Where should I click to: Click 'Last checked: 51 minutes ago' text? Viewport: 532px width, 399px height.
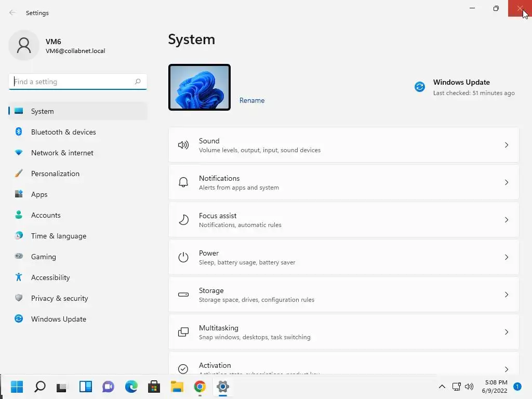tap(474, 93)
